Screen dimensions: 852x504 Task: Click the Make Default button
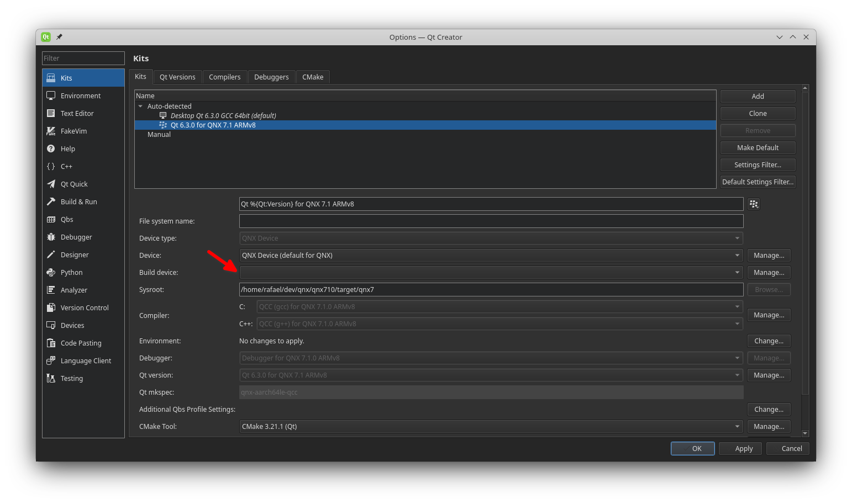tap(758, 147)
